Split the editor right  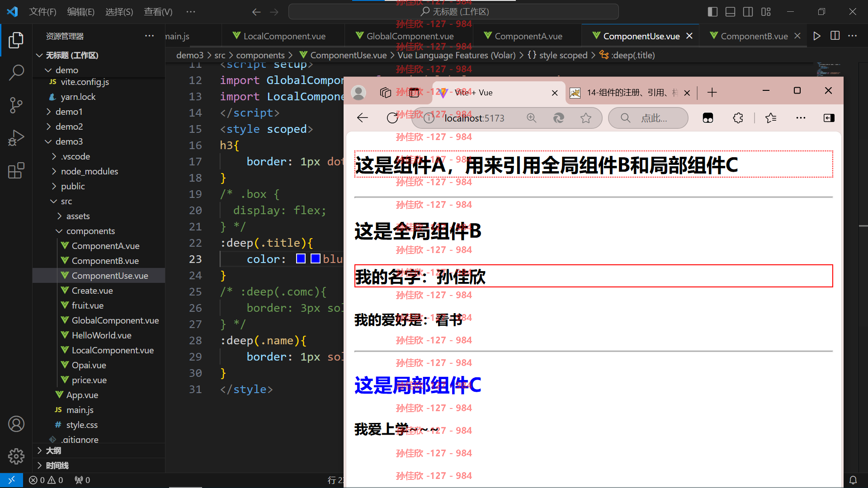point(835,36)
